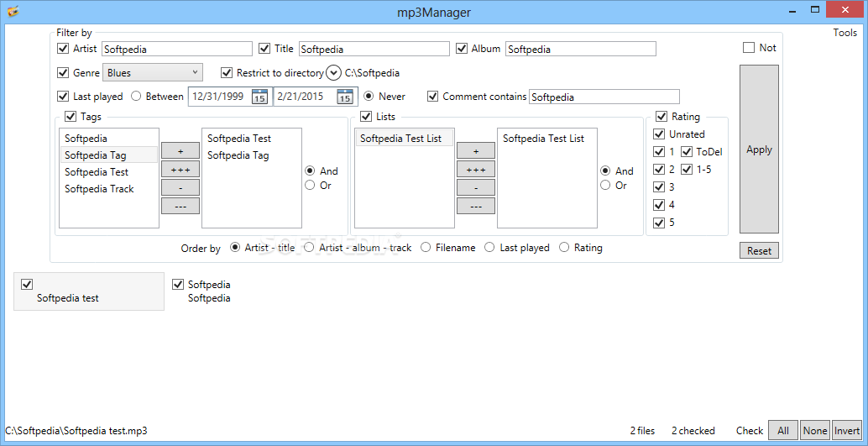
Task: Click the mp3Manager app icon in title bar
Action: click(x=13, y=11)
